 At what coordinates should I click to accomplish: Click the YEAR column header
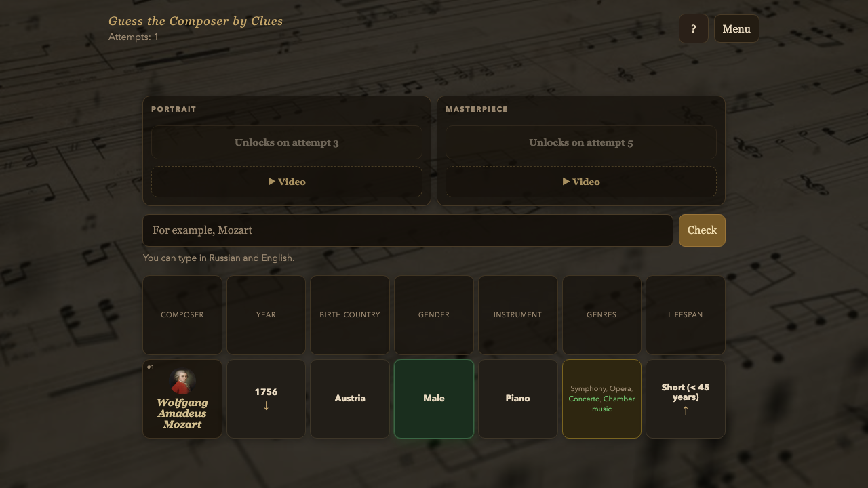[266, 315]
